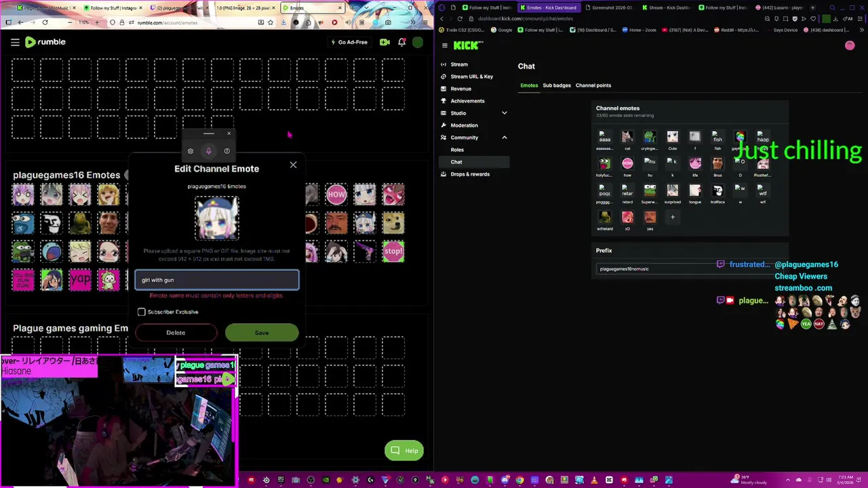Go back in Rumble browser window

[x=20, y=22]
